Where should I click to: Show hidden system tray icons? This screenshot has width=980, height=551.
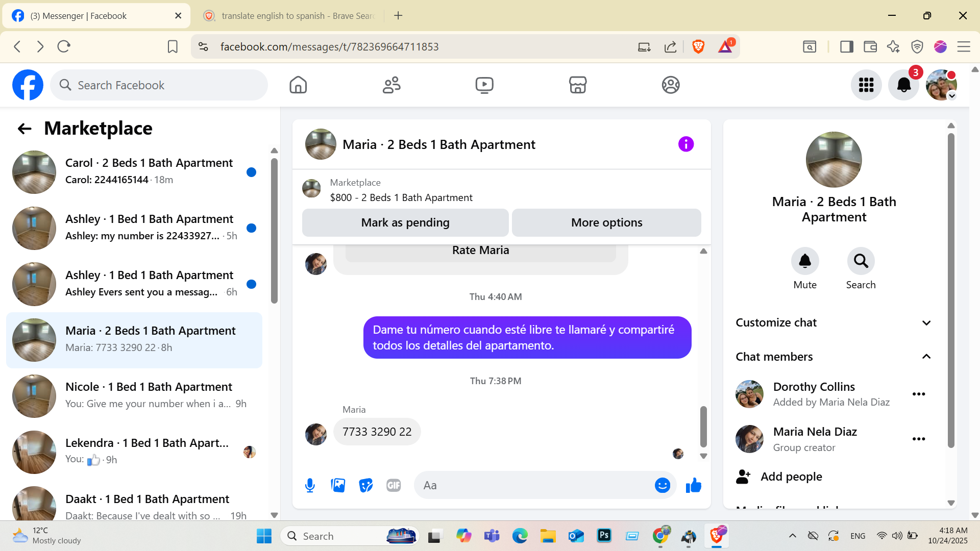[x=793, y=536]
